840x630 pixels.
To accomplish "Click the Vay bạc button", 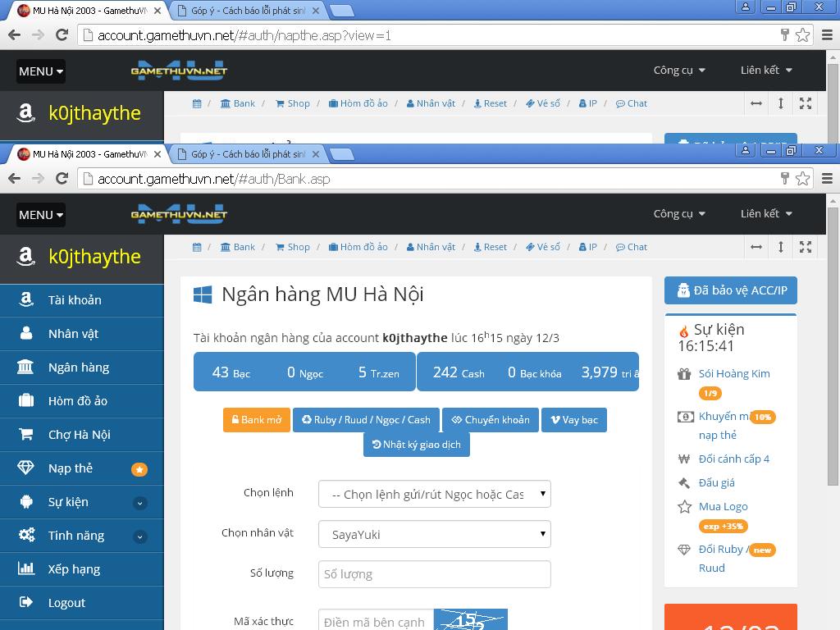I will [x=574, y=420].
